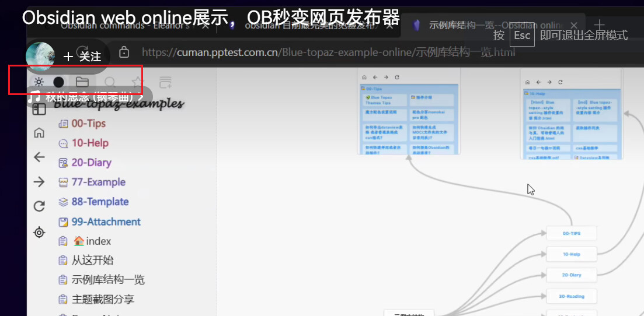Expand the 10-Help folder
This screenshot has width=644, height=316.
90,143
